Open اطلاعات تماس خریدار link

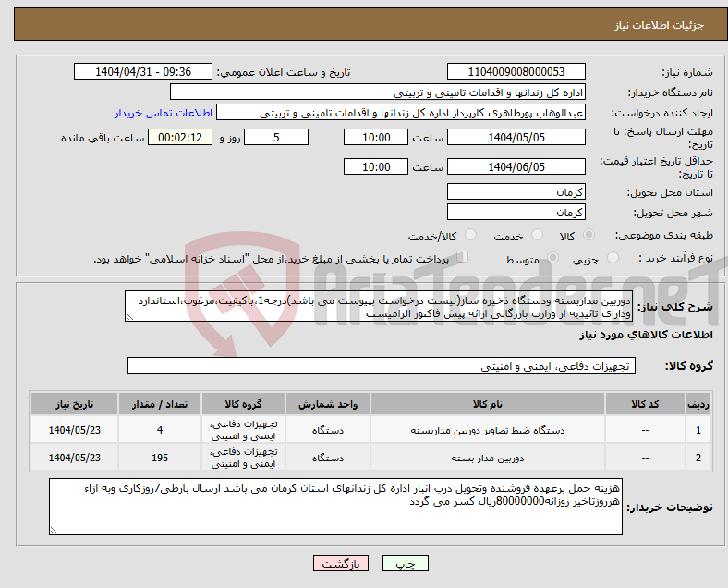click(164, 113)
